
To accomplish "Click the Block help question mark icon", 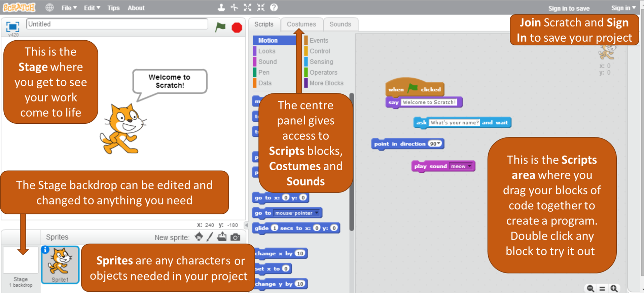I will (x=274, y=7).
